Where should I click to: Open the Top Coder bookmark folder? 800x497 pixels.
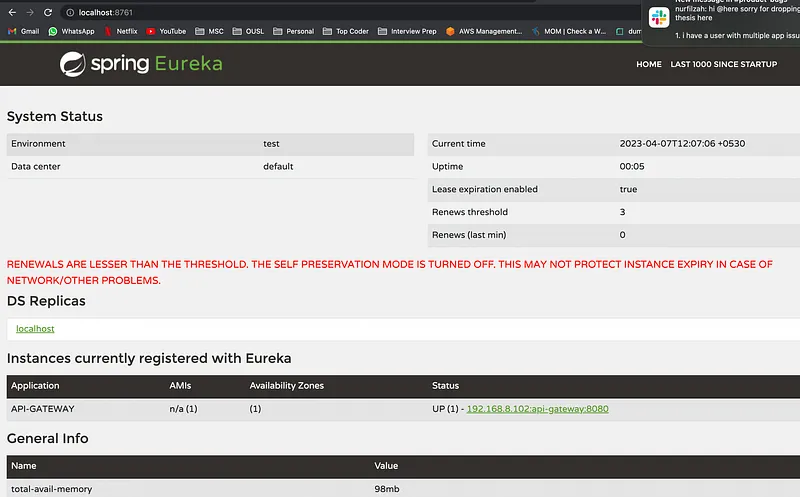coord(345,31)
